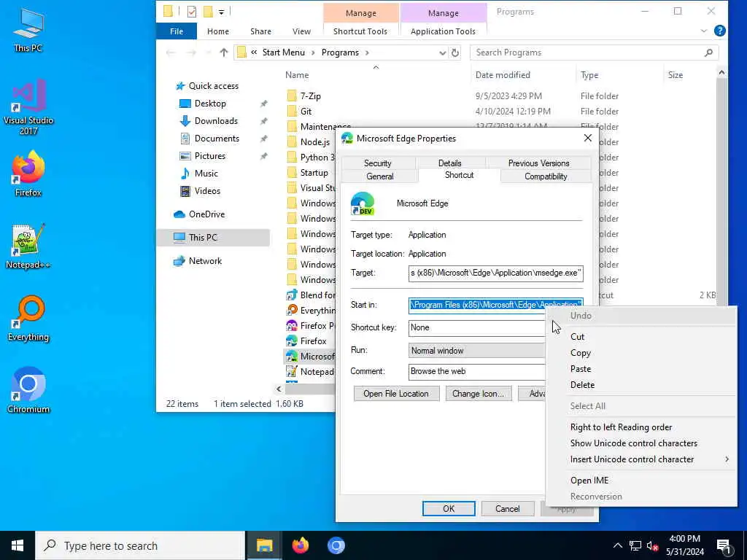
Task: Choose Delete from the context menu
Action: pyautogui.click(x=640, y=385)
